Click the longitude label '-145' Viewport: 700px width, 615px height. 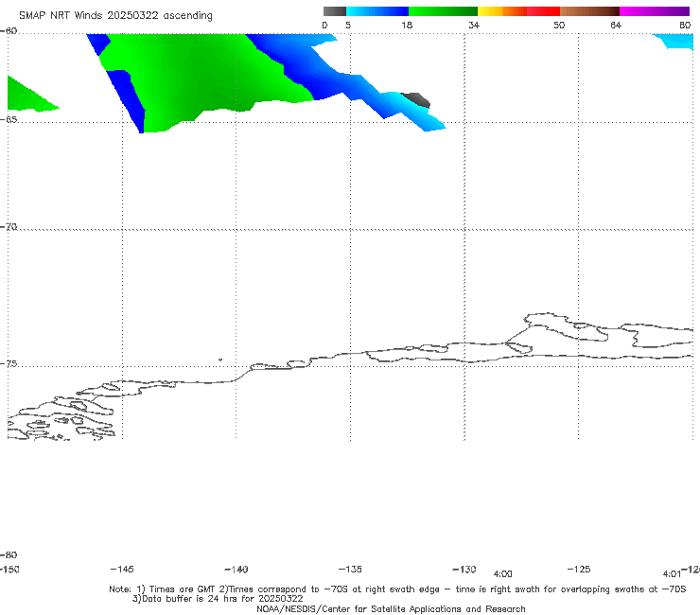[x=122, y=570]
